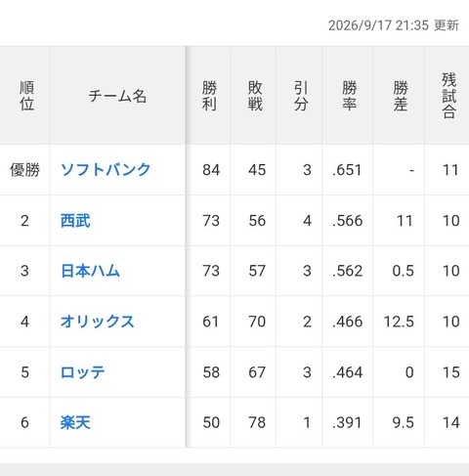This screenshot has height=476, width=469.
Task: Select the 敗戦 column header
Action: tap(255, 96)
